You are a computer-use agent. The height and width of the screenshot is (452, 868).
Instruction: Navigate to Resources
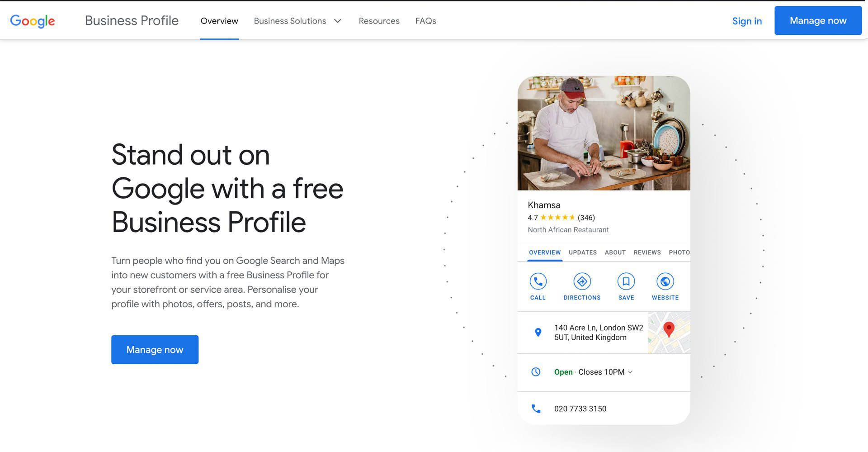pos(379,21)
